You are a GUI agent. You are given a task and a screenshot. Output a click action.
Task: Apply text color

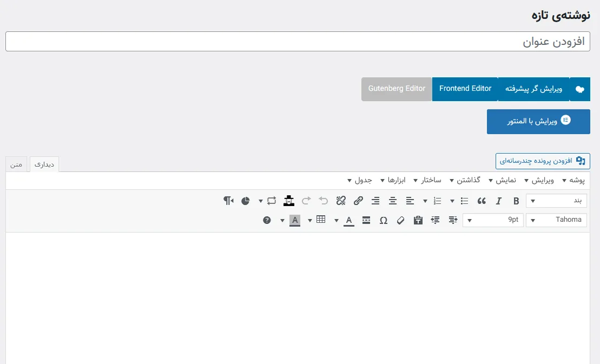click(x=349, y=220)
